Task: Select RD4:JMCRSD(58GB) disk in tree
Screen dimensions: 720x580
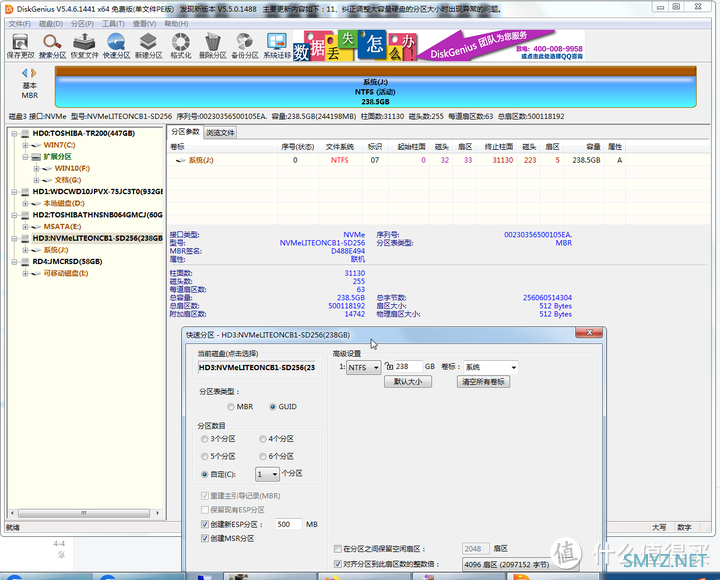Action: (x=67, y=261)
